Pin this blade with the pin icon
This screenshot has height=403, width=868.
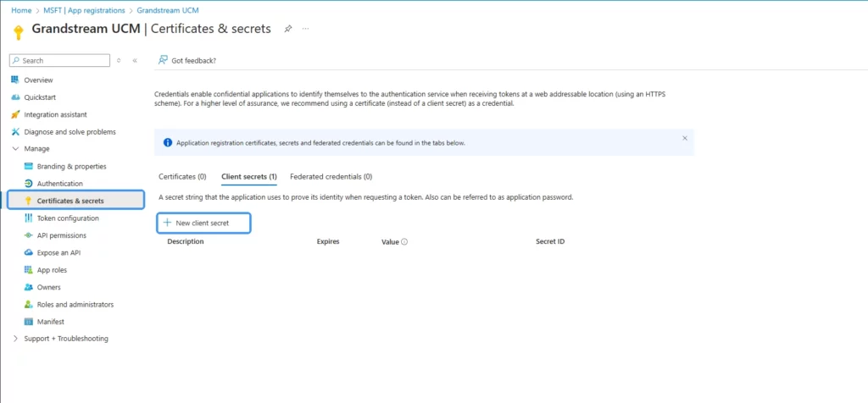tap(288, 29)
